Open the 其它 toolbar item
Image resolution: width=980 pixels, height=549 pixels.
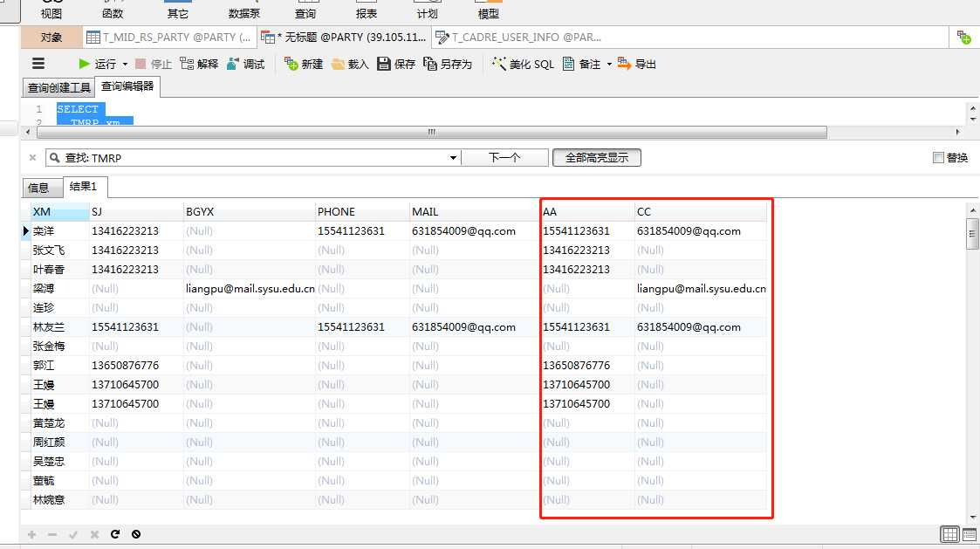tap(177, 11)
